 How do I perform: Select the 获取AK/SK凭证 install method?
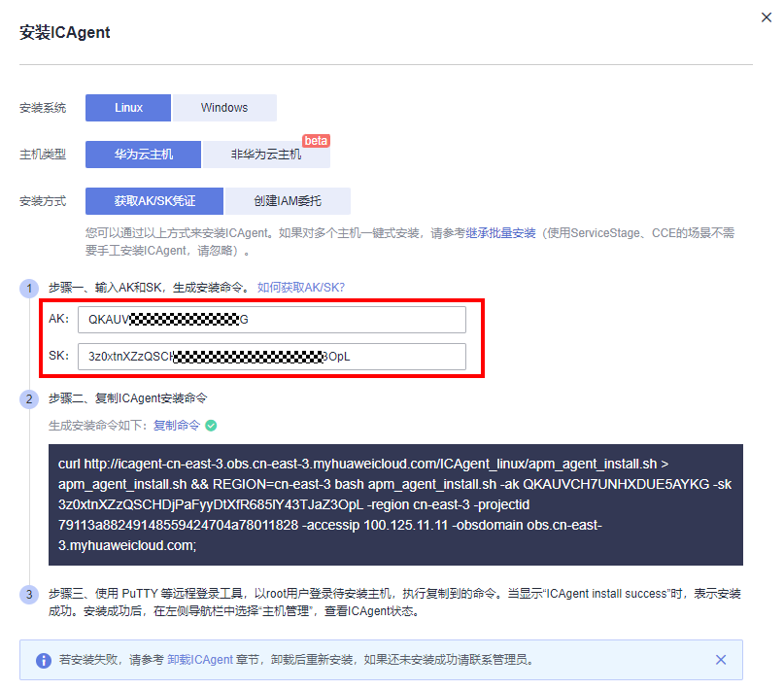pos(154,201)
